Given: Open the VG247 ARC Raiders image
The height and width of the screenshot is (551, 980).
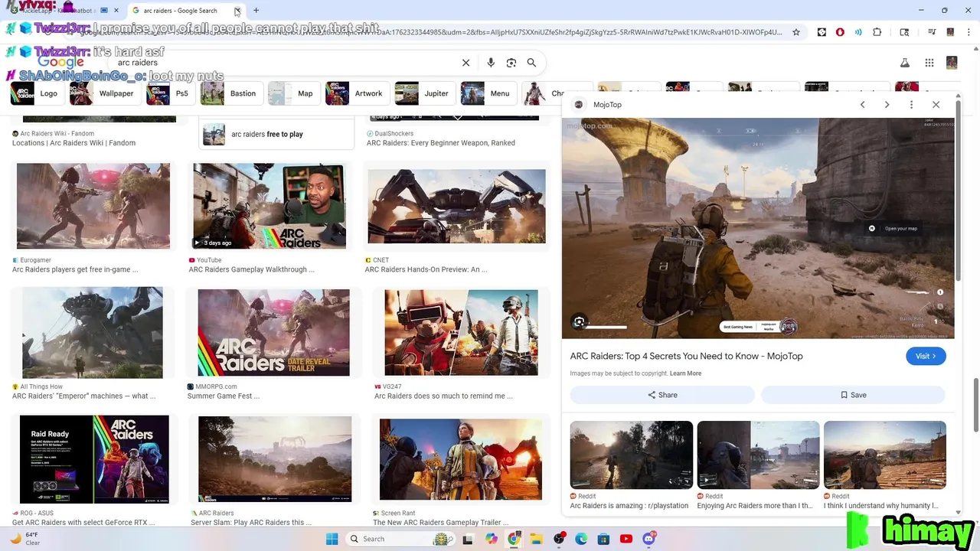Looking at the screenshot, I should coord(461,333).
